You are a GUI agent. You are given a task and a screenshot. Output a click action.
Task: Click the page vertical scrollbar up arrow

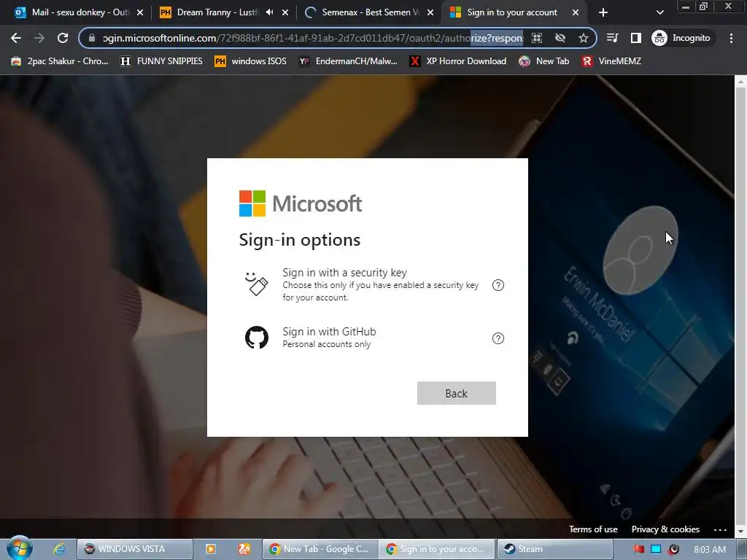[x=741, y=82]
